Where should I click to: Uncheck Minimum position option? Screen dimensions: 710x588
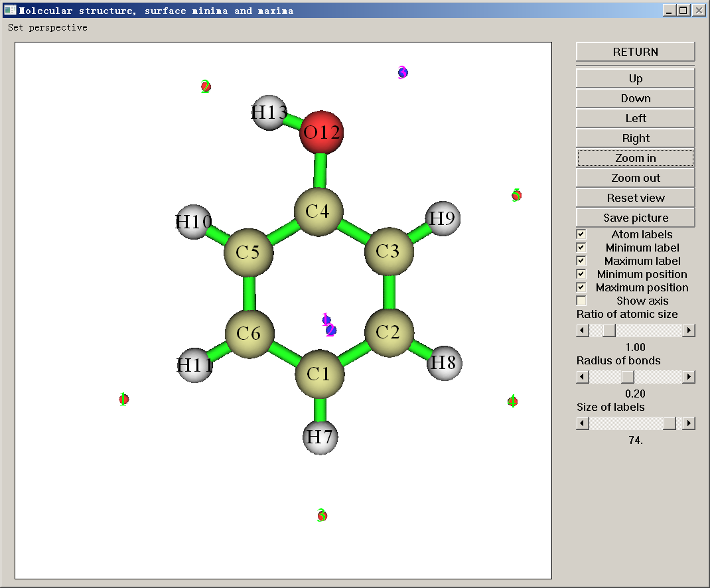pos(581,274)
